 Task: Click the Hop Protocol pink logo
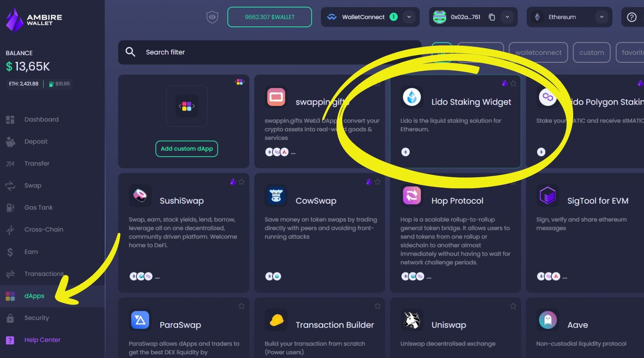[x=412, y=196]
